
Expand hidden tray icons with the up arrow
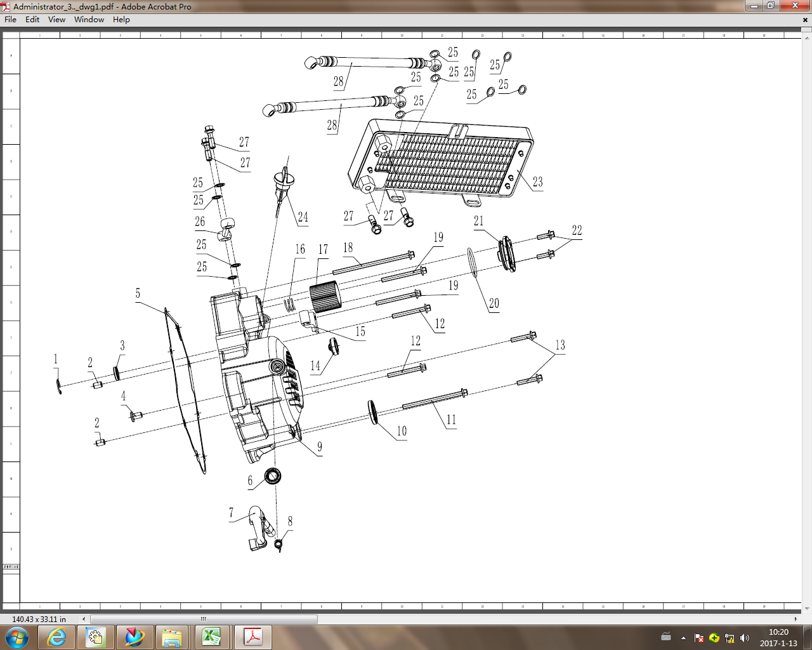pos(683,638)
